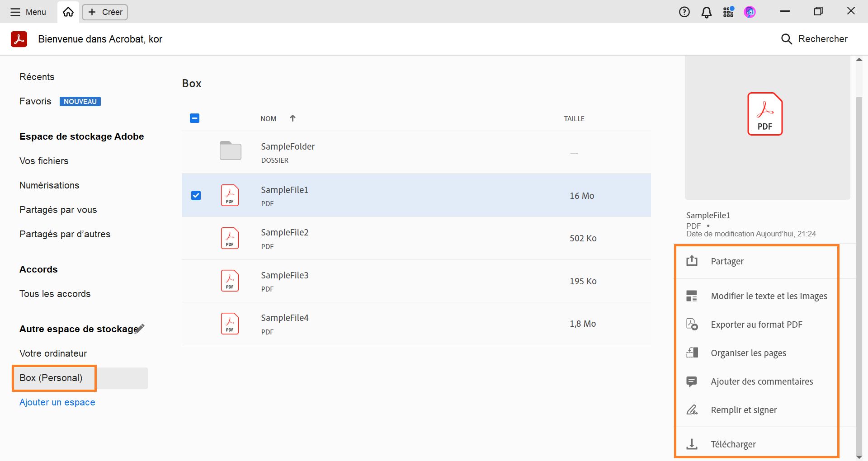Screen dimensions: 868x461
Task: Select Box (Personal) in the sidebar
Action: coord(51,378)
